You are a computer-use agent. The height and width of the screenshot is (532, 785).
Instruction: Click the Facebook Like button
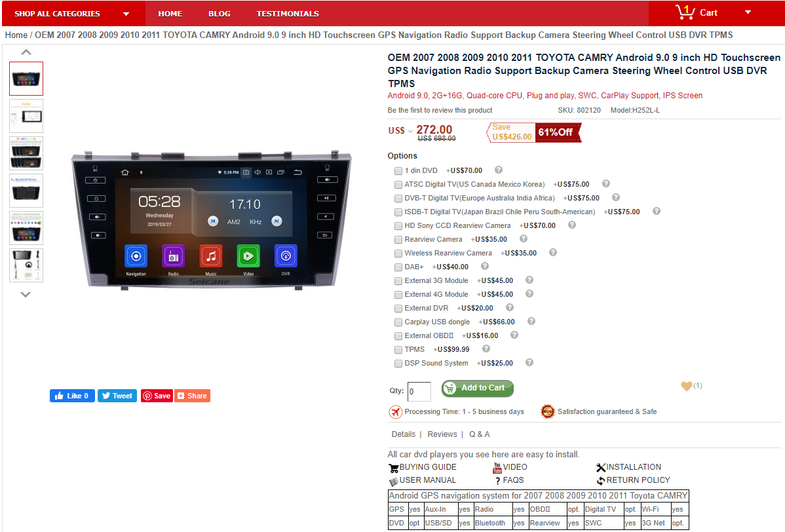click(72, 396)
